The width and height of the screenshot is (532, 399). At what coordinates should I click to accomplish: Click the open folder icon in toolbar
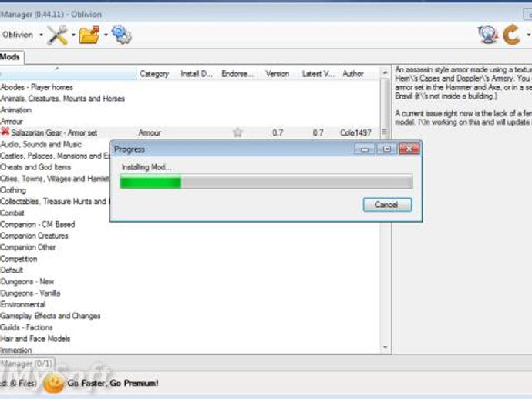point(89,35)
